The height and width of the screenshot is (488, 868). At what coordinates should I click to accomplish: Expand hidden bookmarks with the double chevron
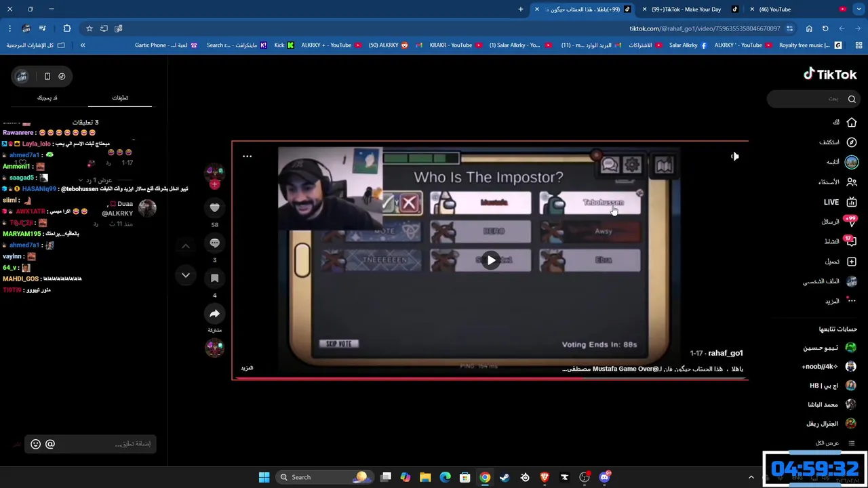tap(83, 45)
